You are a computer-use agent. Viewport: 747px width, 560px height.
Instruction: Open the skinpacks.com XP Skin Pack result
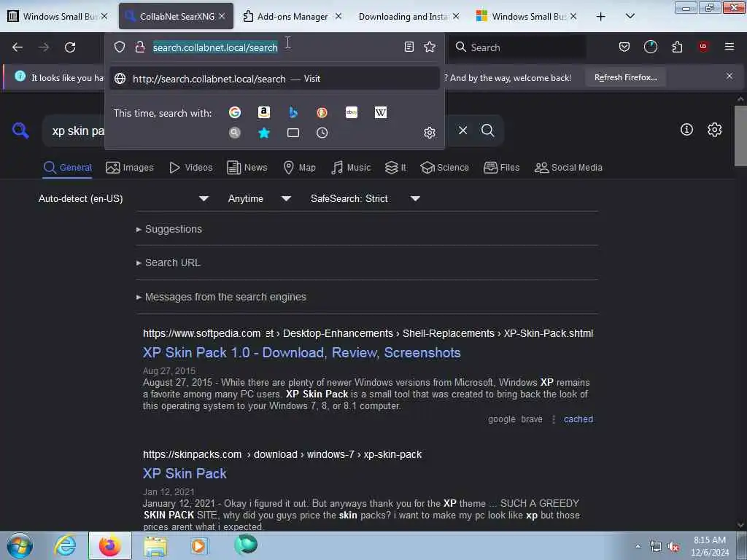(185, 473)
